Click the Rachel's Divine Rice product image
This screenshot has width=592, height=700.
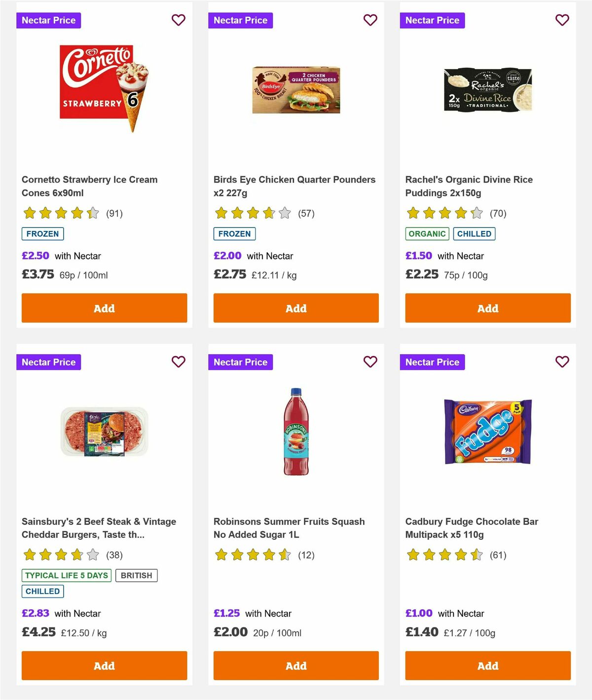(487, 89)
